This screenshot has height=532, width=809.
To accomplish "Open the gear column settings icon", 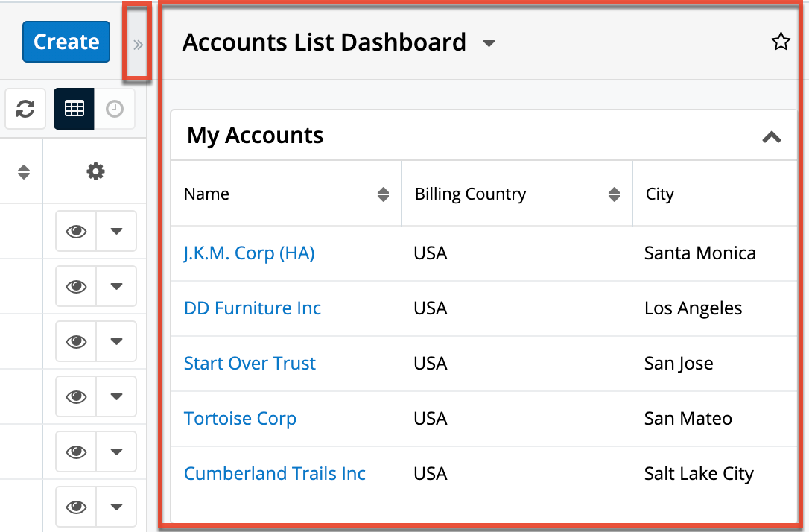I will pos(95,171).
